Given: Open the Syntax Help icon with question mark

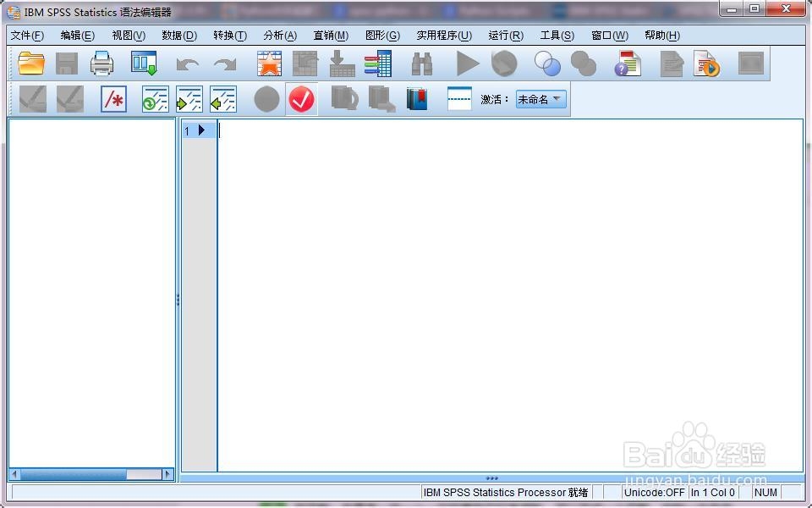Looking at the screenshot, I should click(628, 63).
